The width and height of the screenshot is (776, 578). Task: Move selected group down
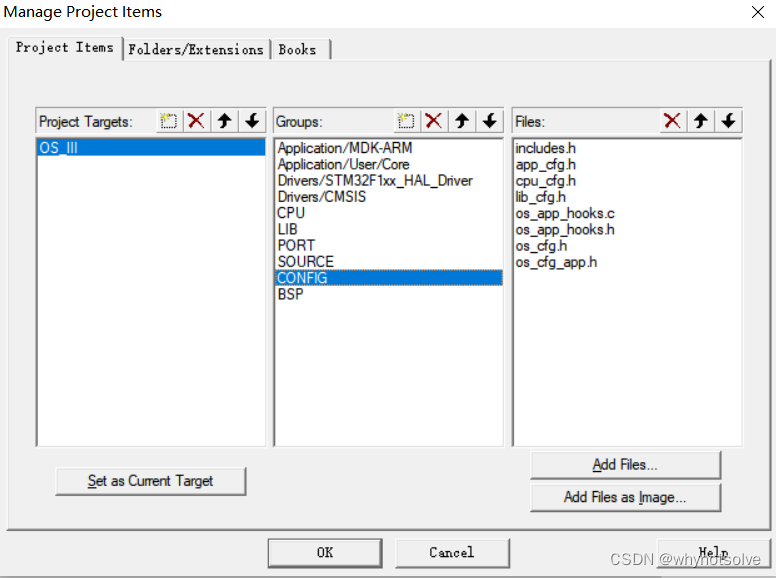point(490,121)
